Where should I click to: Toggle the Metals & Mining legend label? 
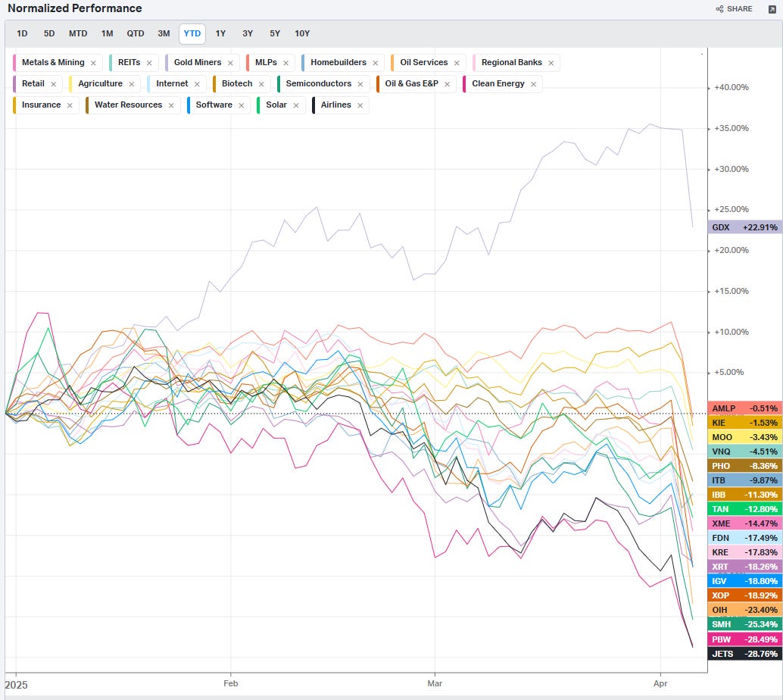53,62
